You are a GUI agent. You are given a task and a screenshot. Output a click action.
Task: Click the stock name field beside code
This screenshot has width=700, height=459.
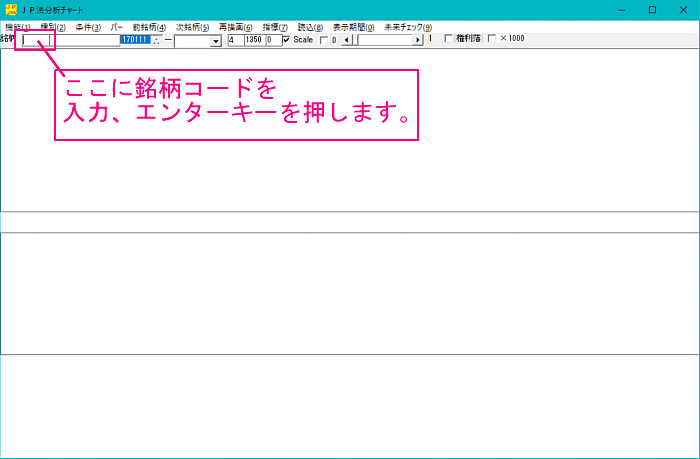85,40
